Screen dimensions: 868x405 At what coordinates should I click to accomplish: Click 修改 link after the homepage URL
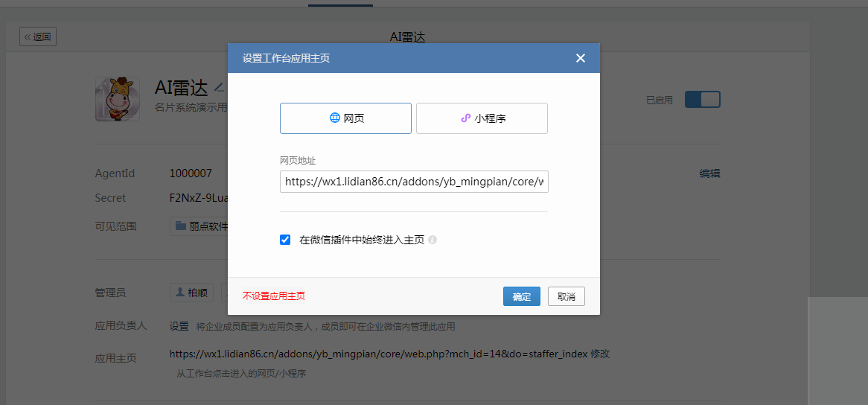click(600, 354)
